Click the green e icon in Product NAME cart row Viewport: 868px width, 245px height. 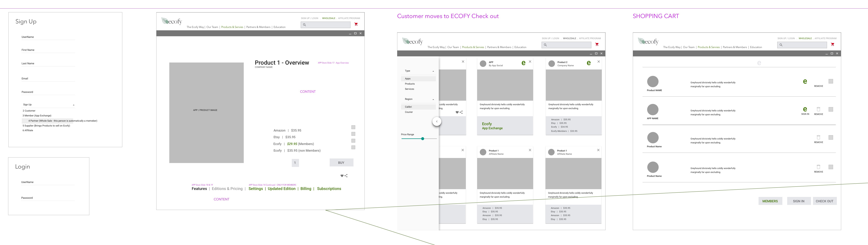point(805,82)
